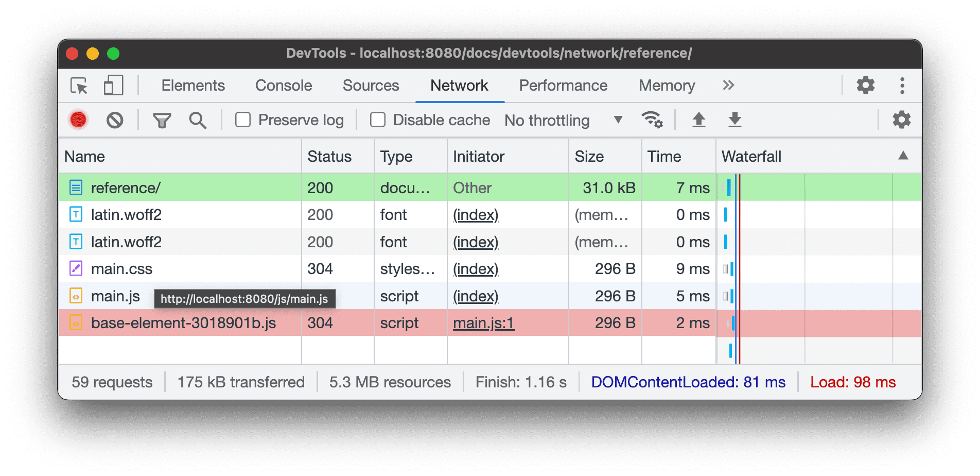Open the network request filter bar
Image resolution: width=980 pixels, height=476 pixels.
pyautogui.click(x=162, y=120)
